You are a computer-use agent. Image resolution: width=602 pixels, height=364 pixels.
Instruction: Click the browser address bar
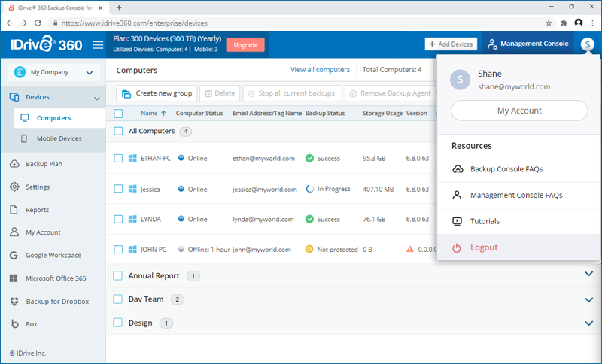[301, 23]
